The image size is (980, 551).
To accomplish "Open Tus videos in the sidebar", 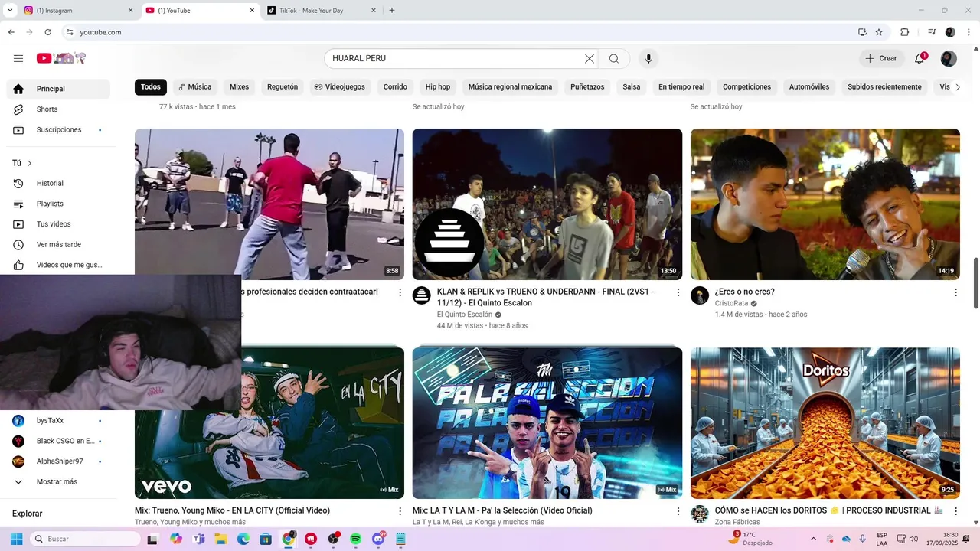I will point(58,224).
